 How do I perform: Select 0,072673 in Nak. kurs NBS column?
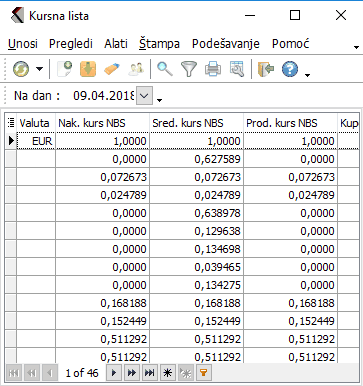pyautogui.click(x=102, y=177)
